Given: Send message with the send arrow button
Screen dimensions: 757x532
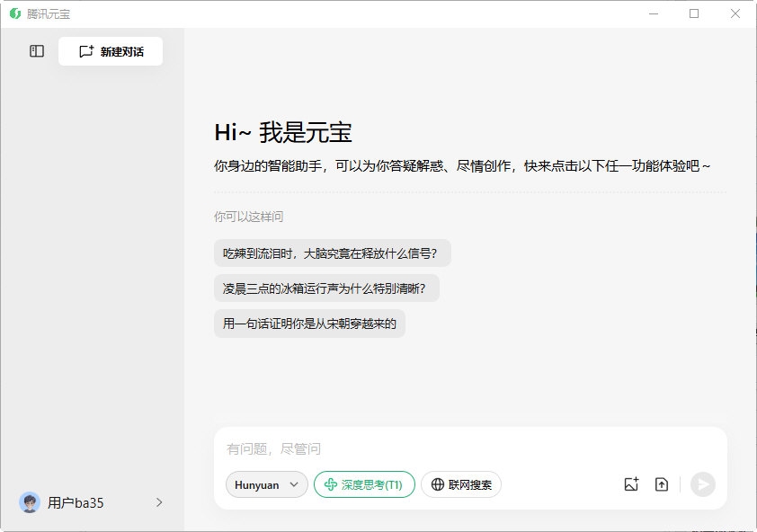Looking at the screenshot, I should (703, 484).
